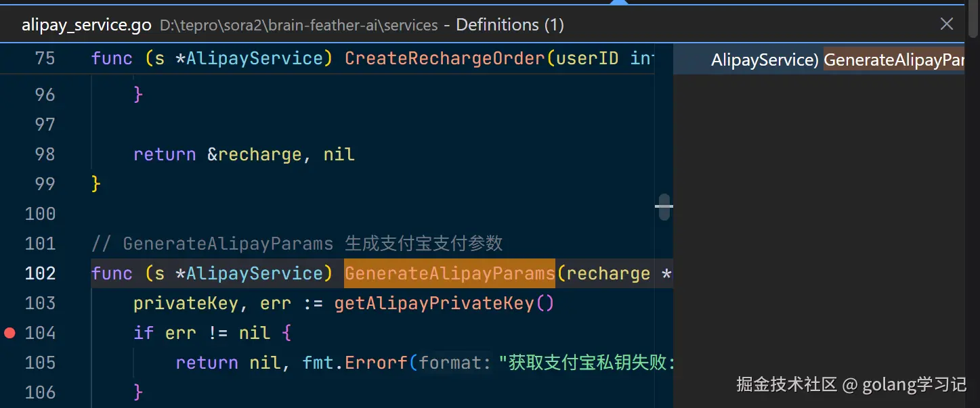Click the 'return &recharge, nil' statement
The height and width of the screenshot is (408, 980).
[x=244, y=154]
